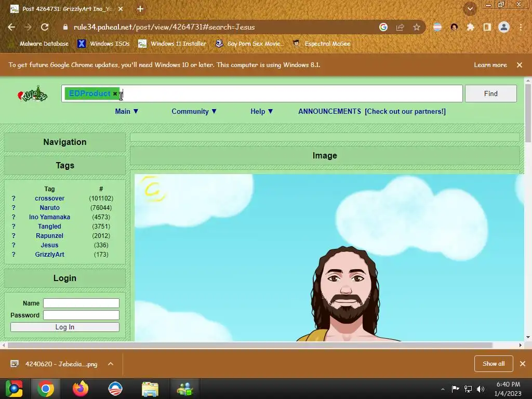Open the Naruto tag

49,208
